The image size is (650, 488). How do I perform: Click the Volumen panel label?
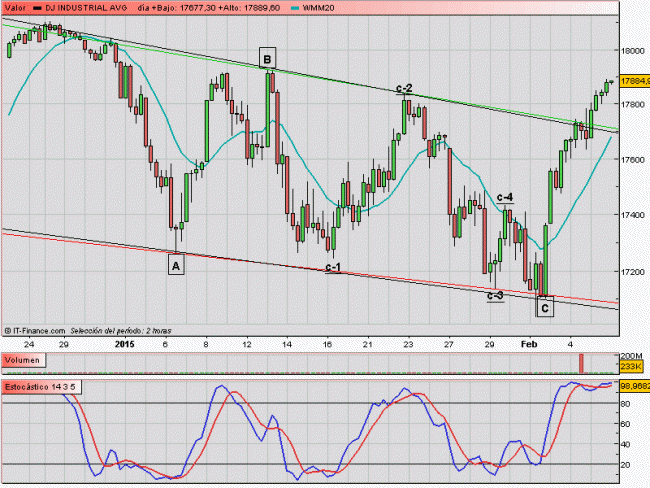[23, 360]
